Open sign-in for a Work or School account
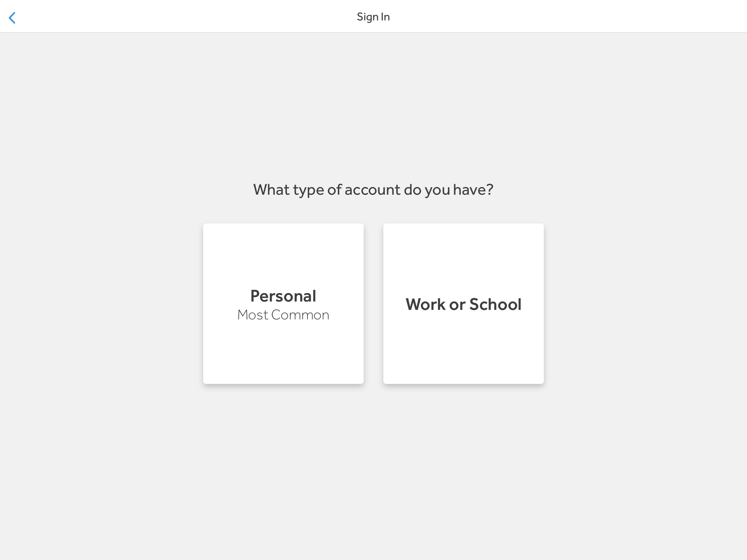This screenshot has width=747, height=560. [x=463, y=303]
